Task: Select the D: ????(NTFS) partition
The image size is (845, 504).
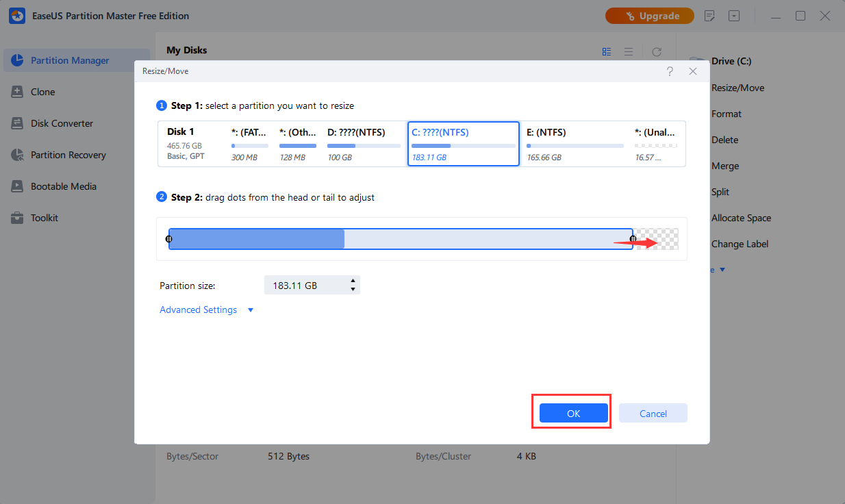Action: [364, 144]
